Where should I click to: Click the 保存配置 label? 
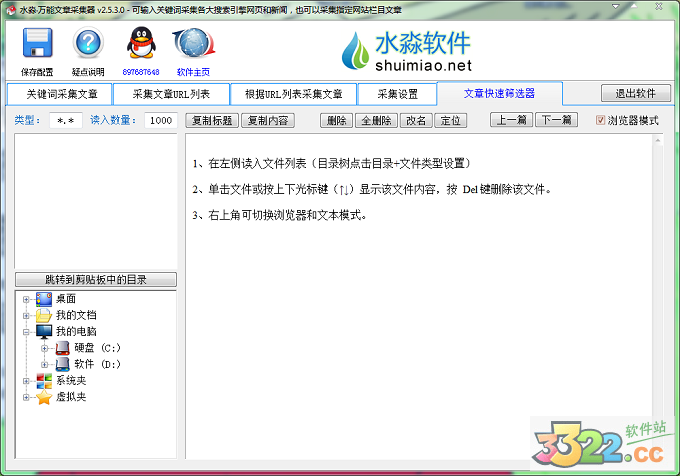[37, 72]
